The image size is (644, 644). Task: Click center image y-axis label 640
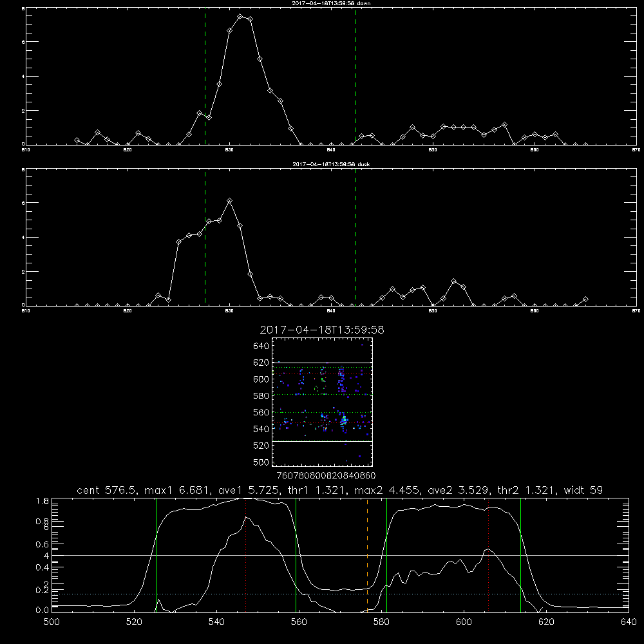(261, 346)
